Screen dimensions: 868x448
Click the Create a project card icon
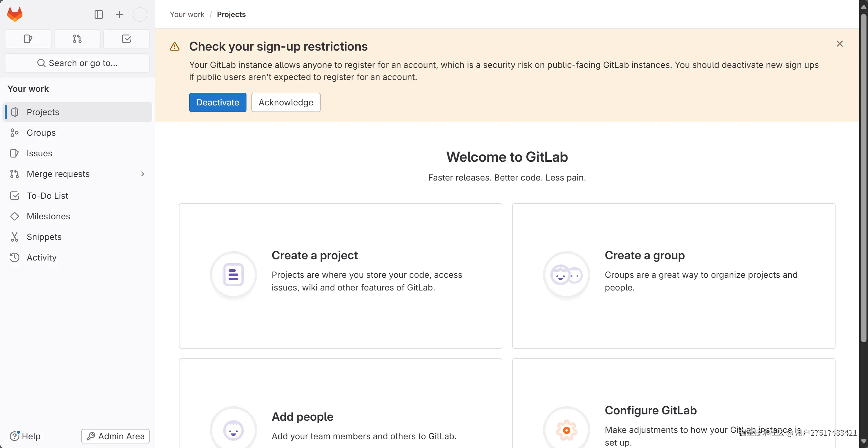[x=233, y=275]
